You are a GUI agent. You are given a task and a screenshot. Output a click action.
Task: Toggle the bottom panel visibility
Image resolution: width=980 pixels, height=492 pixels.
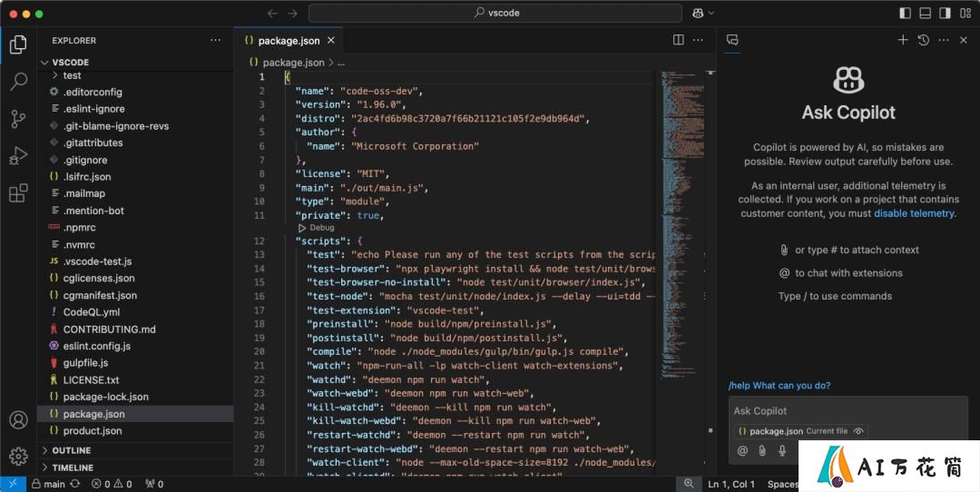click(925, 13)
